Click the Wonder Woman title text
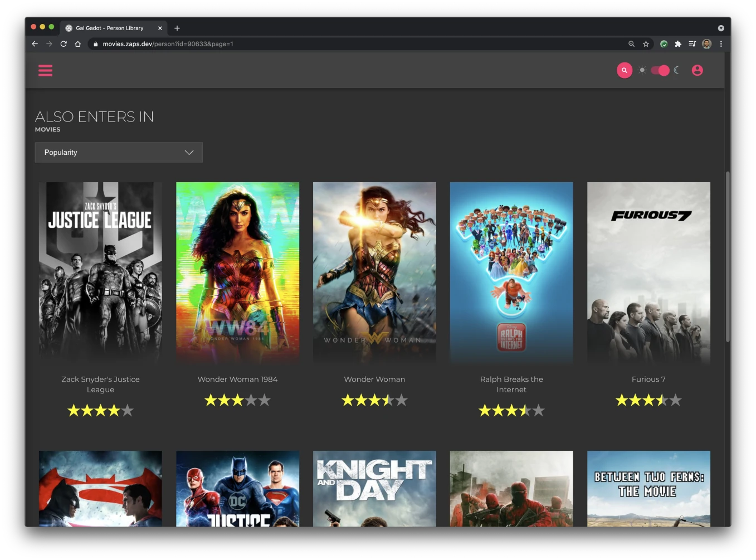This screenshot has height=560, width=756. (374, 379)
